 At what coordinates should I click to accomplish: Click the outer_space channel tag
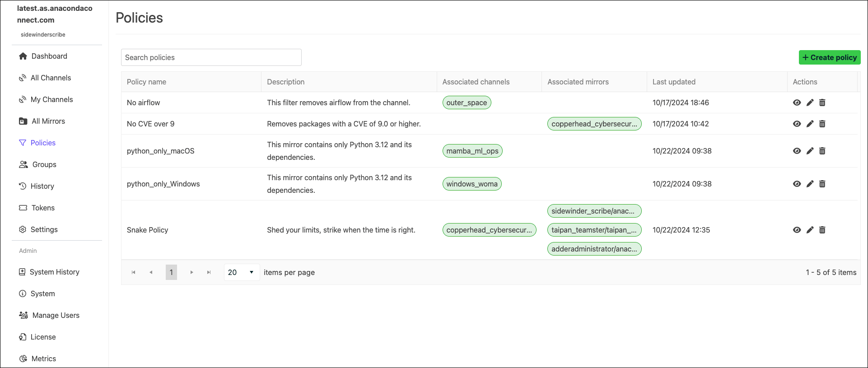click(x=467, y=102)
